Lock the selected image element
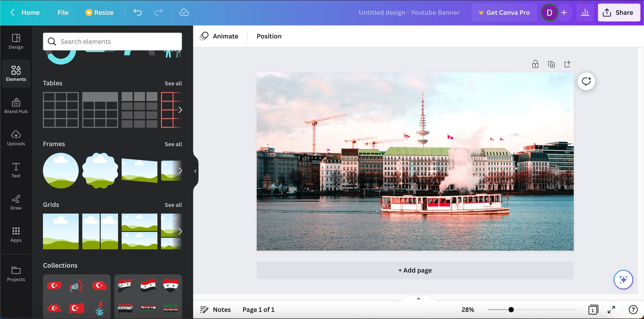 [535, 64]
